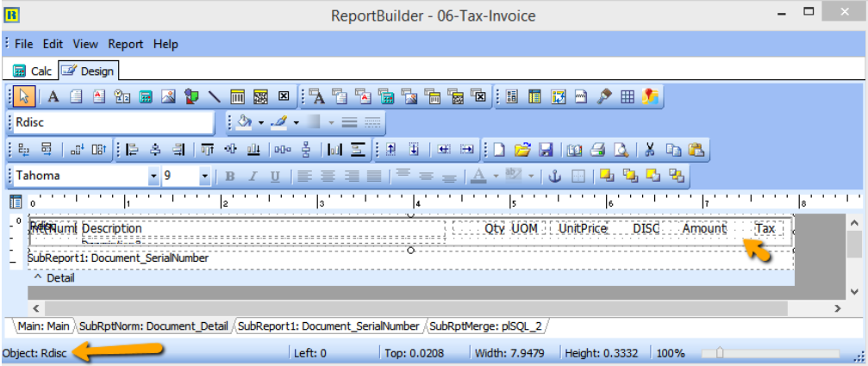Insert a barcode component
This screenshot has height=366, width=868.
click(238, 96)
